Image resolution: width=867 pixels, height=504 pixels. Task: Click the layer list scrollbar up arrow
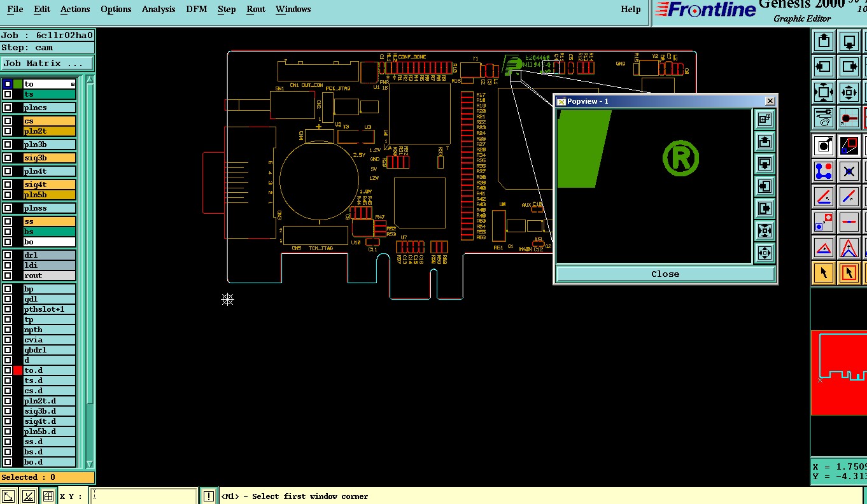point(90,80)
